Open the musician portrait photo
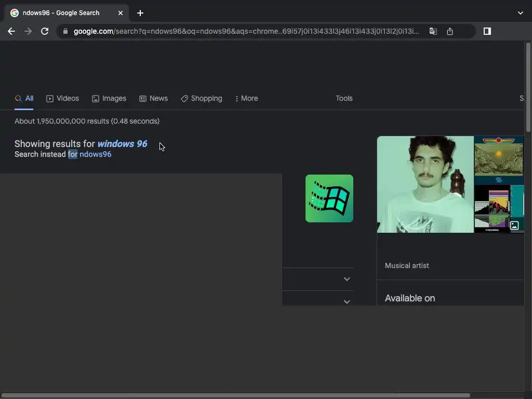This screenshot has height=399, width=532. [425, 184]
